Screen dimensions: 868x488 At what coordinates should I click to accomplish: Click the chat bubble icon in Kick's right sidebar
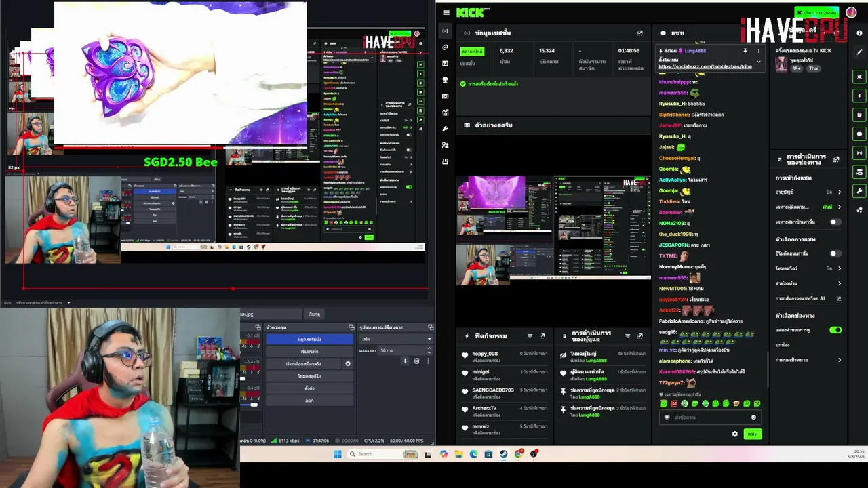(x=859, y=134)
